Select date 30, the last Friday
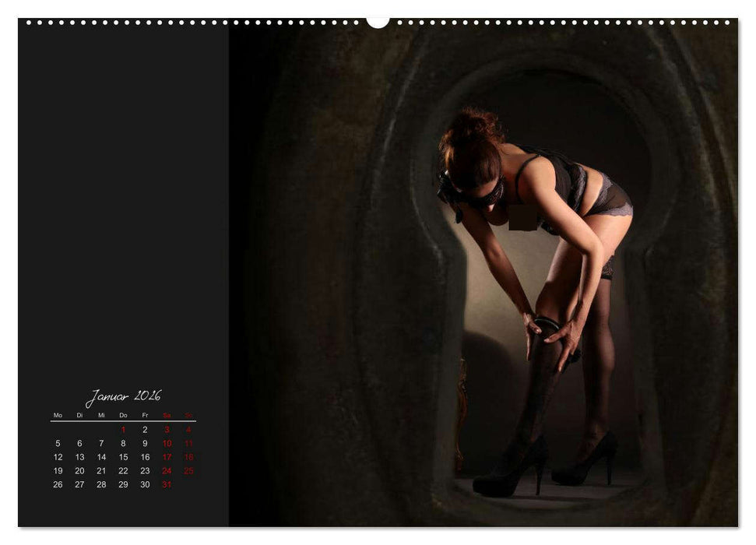Viewport: 756px width, 545px height. (145, 483)
